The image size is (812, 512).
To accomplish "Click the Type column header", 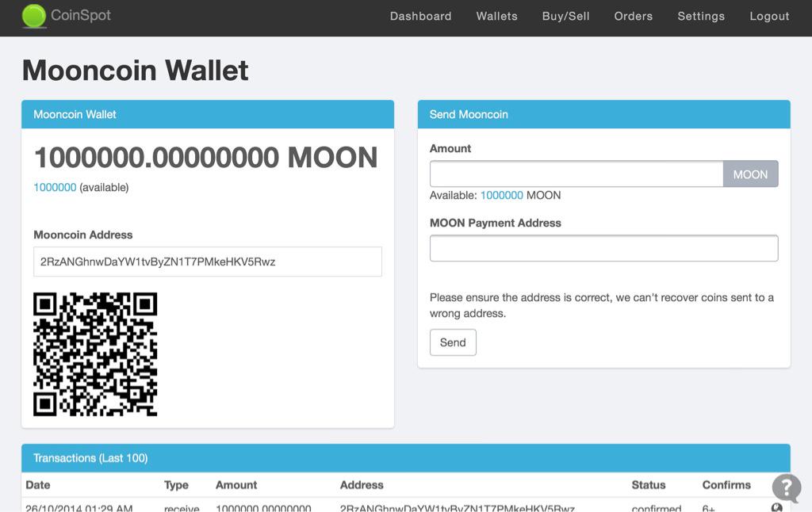I will (x=176, y=485).
